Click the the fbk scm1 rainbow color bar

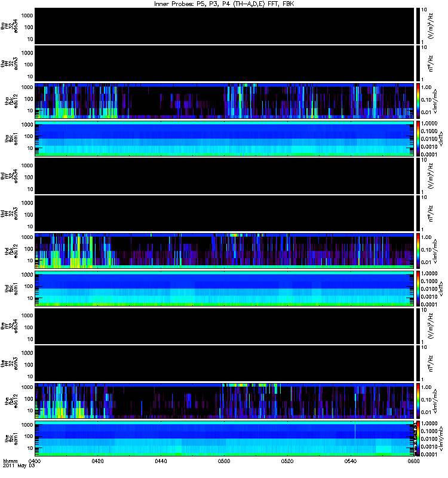(x=418, y=439)
